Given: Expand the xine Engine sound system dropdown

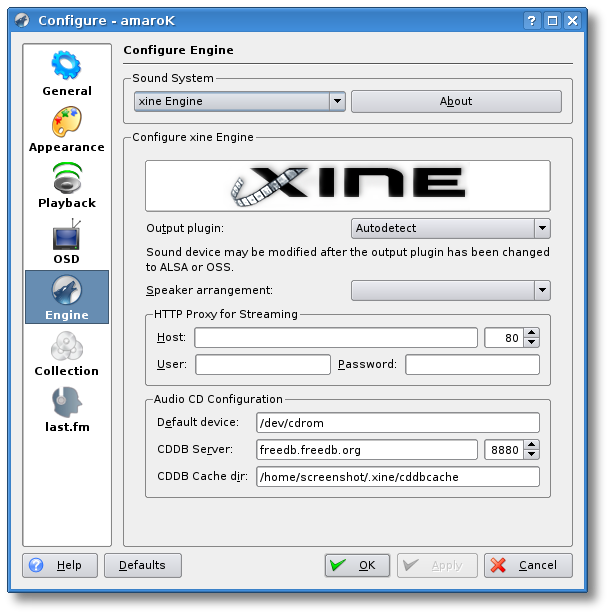Looking at the screenshot, I should pyautogui.click(x=337, y=101).
